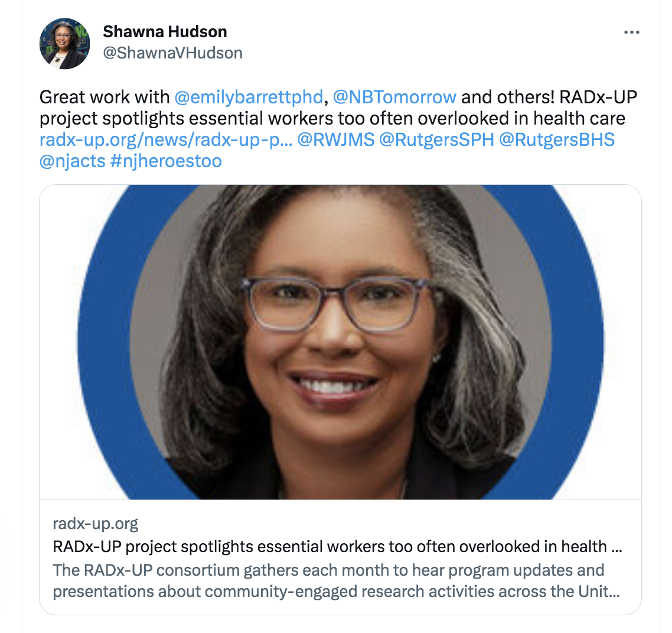Viewport: 672px width, 633px height.
Task: Click Shawna Hudson's profile avatar
Action: coord(65,43)
